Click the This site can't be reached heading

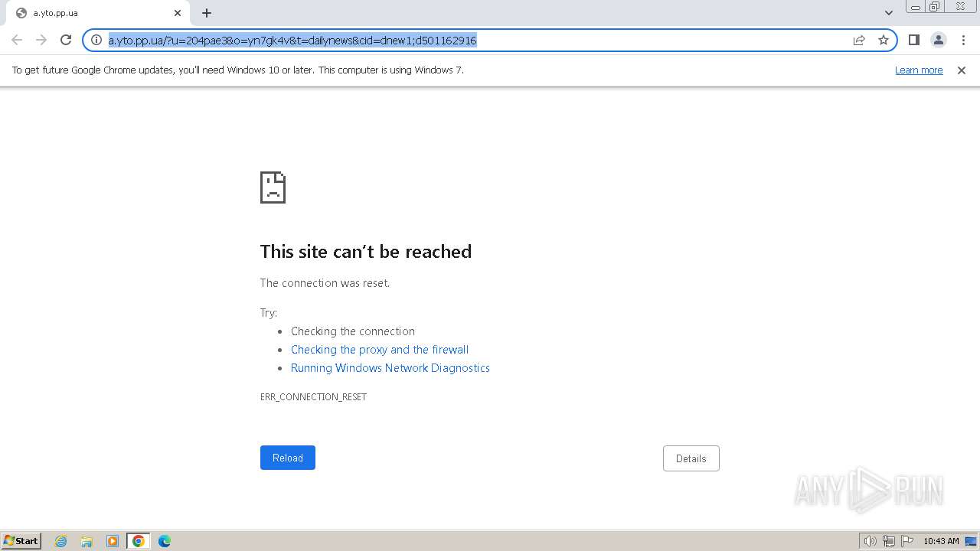366,252
